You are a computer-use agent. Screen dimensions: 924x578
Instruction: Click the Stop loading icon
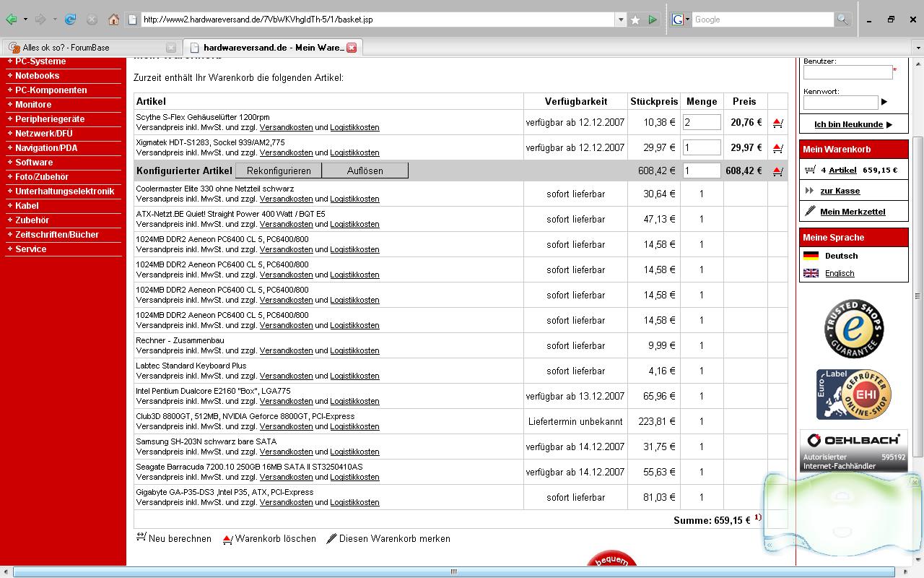tap(92, 20)
